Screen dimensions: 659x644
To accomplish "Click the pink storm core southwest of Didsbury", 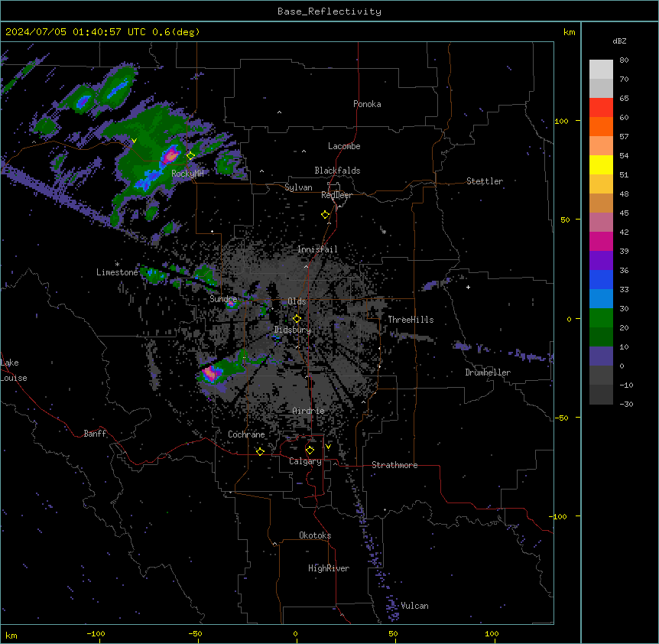I will (x=211, y=373).
